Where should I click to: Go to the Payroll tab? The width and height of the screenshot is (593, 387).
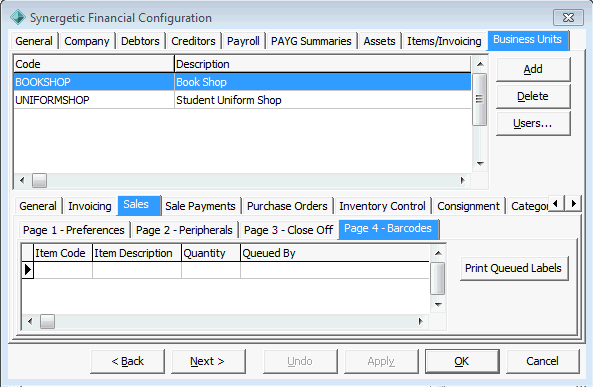click(243, 41)
